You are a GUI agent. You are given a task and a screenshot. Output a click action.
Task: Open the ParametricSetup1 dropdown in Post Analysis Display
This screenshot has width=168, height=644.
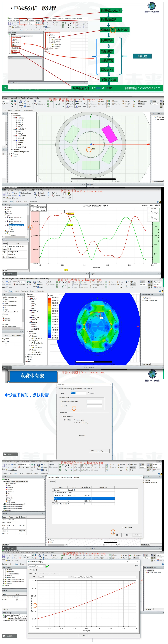coord(44,566)
